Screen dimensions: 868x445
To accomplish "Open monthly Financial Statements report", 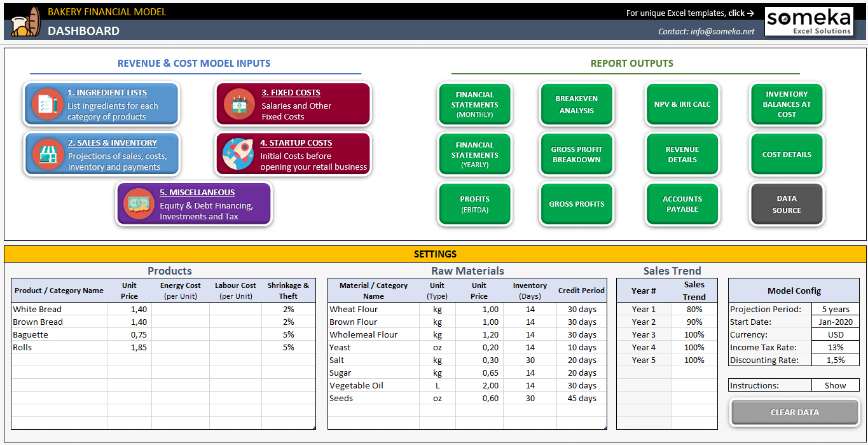I will click(x=474, y=104).
